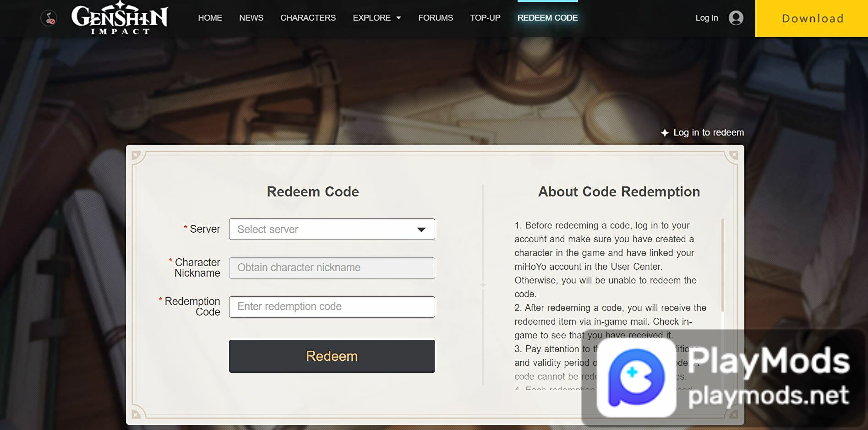Click the Log In link

click(706, 18)
